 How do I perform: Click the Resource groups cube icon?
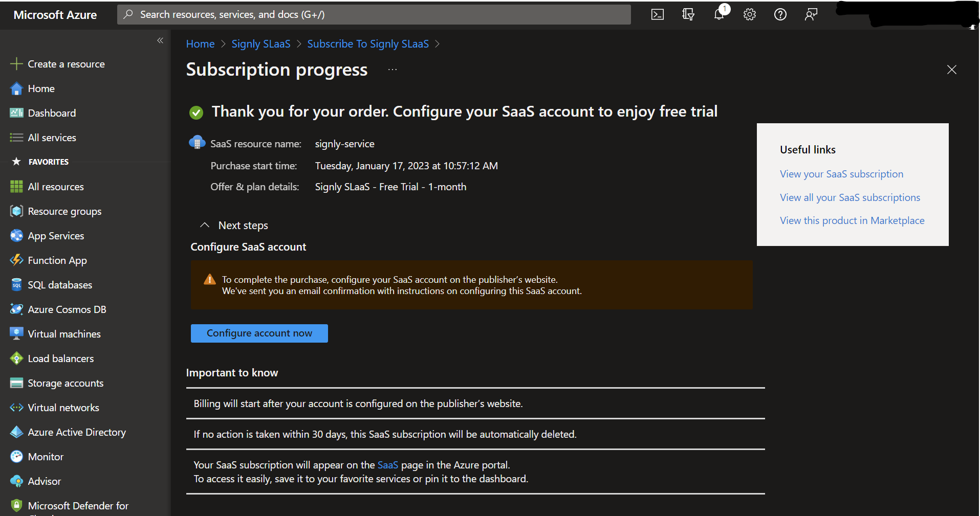point(16,211)
